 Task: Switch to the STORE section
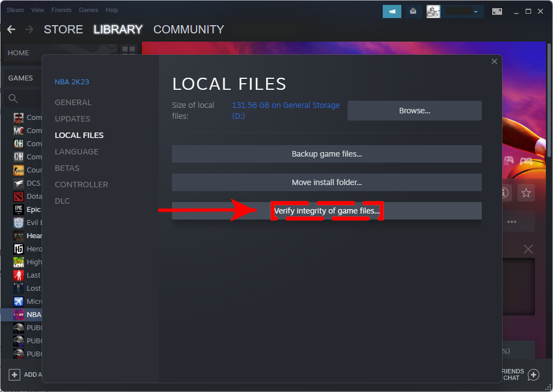(x=64, y=29)
